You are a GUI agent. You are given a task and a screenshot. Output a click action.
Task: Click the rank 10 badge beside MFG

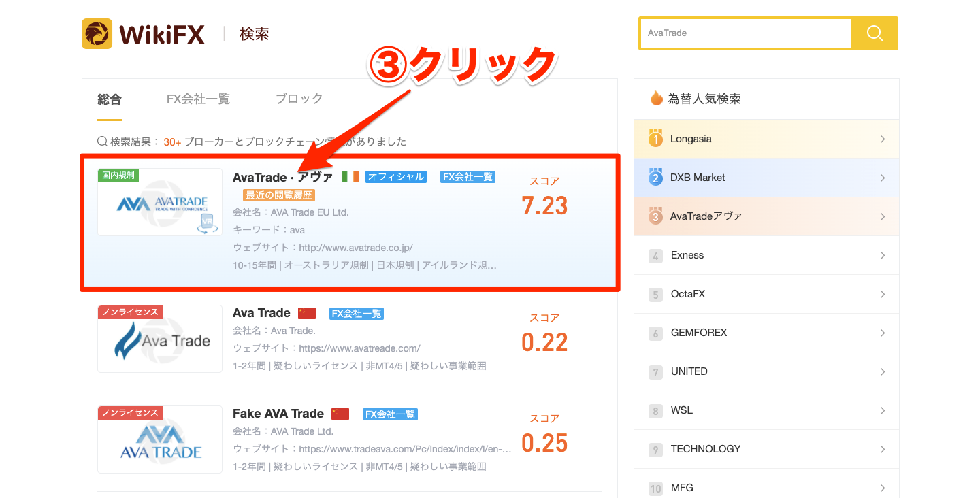[655, 488]
